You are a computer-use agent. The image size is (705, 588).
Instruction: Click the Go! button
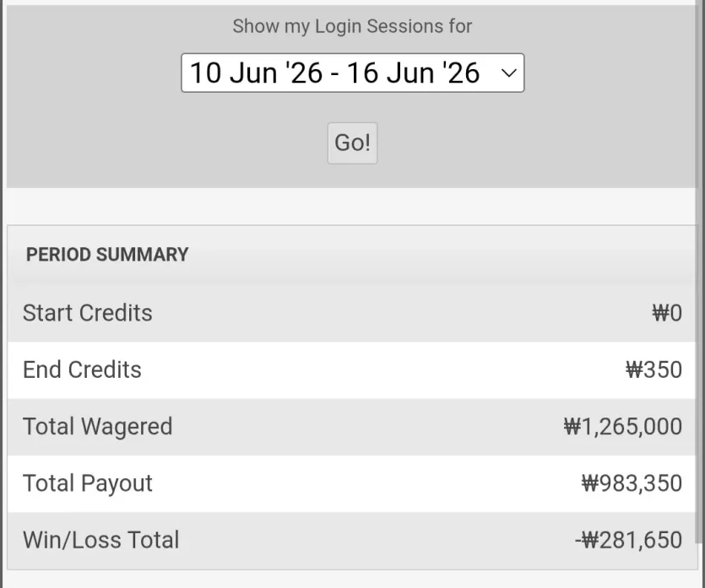click(x=353, y=143)
